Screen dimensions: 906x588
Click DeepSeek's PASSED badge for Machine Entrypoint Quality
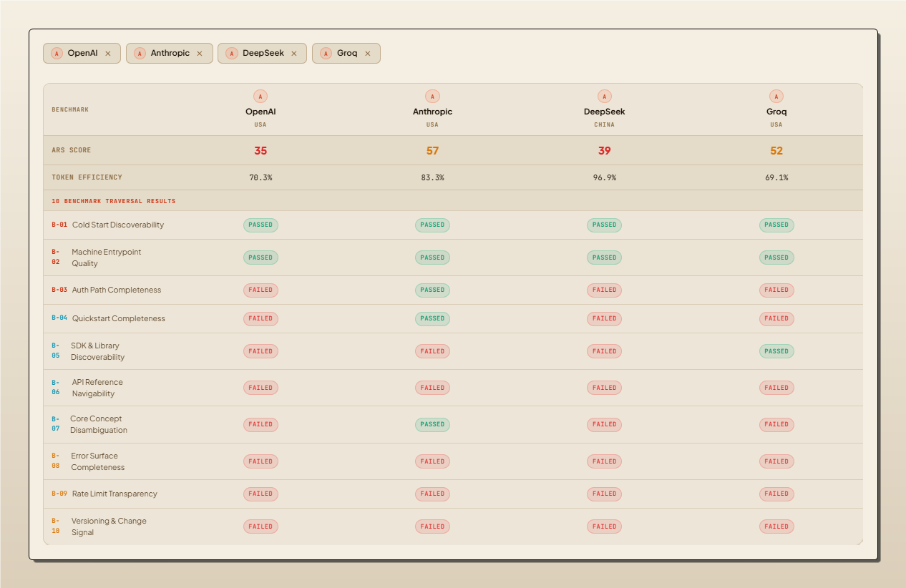tap(604, 258)
